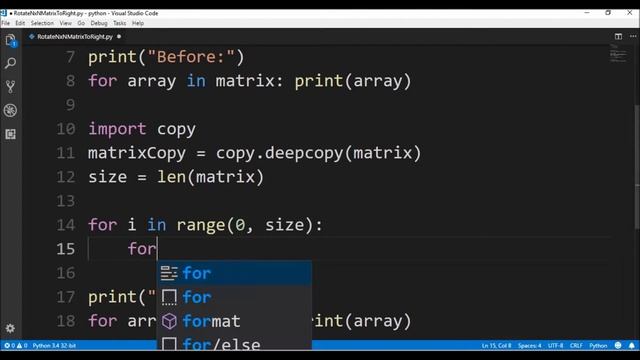The height and width of the screenshot is (360, 640).
Task: Open the Tasks menu
Action: pyautogui.click(x=120, y=23)
